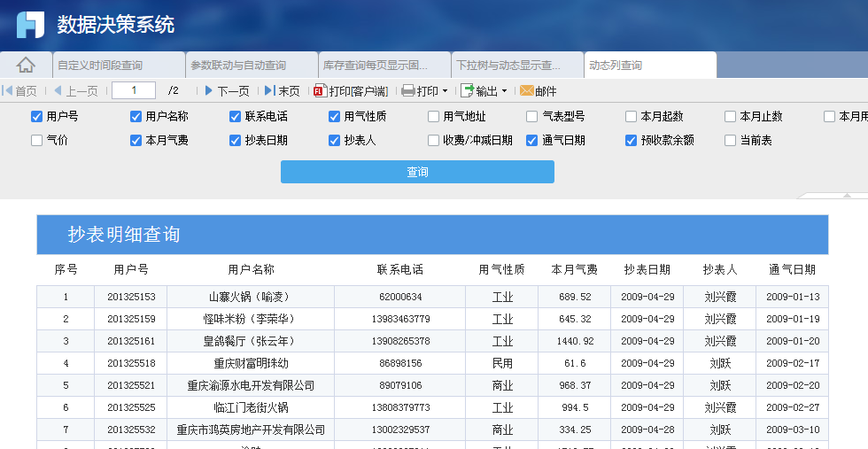Viewport: 868px width, 449px height.
Task: Click the 民用 gas type cell
Action: coord(502,363)
